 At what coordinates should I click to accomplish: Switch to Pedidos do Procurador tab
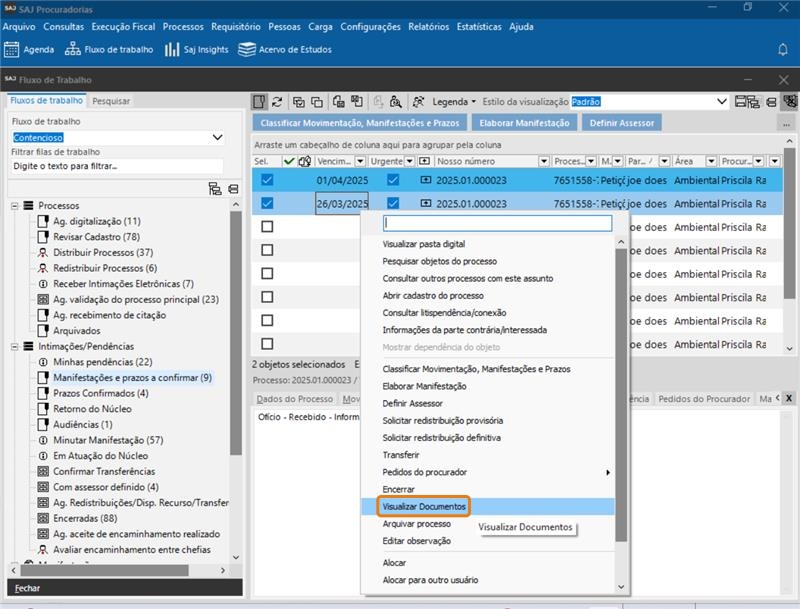(x=704, y=399)
